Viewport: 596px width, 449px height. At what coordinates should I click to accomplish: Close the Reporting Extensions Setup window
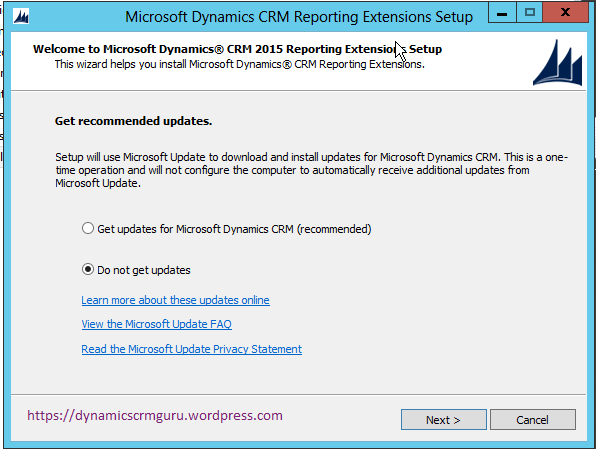coord(565,13)
